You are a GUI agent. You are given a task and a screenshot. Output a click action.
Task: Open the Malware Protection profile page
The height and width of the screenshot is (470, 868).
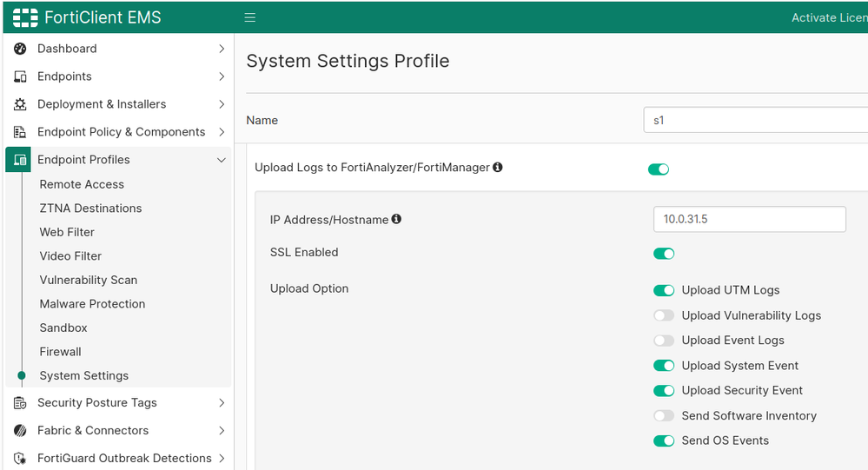(92, 304)
